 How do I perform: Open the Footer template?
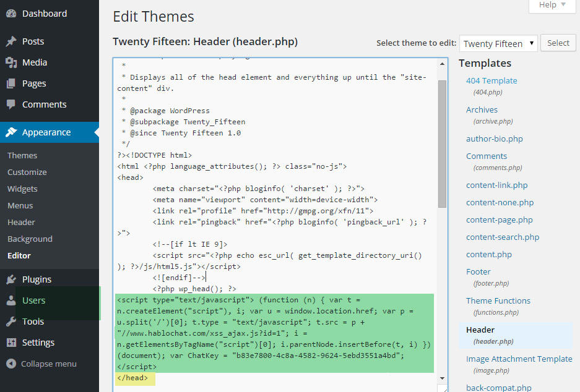(x=478, y=272)
